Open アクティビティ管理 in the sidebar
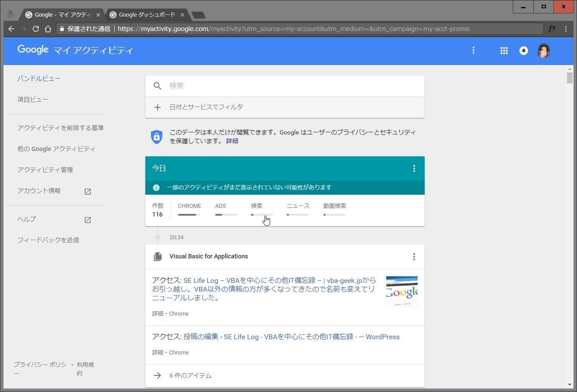The image size is (577, 392). [x=45, y=170]
